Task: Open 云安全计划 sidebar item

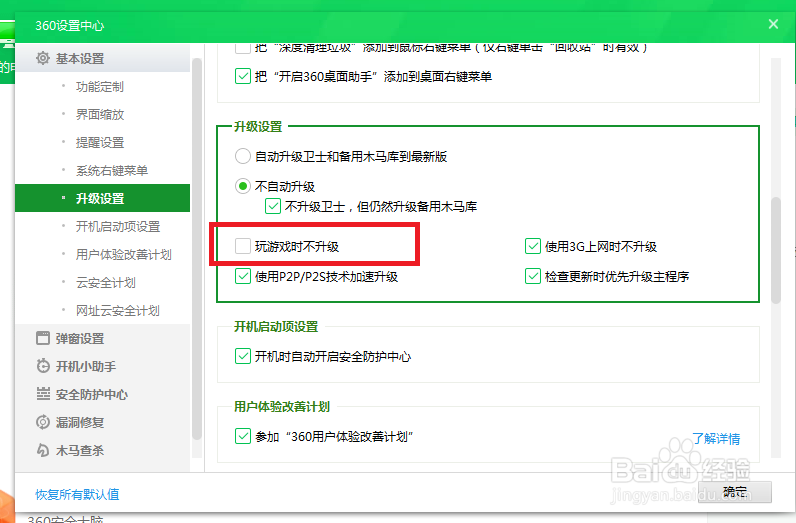Action: coord(106,282)
